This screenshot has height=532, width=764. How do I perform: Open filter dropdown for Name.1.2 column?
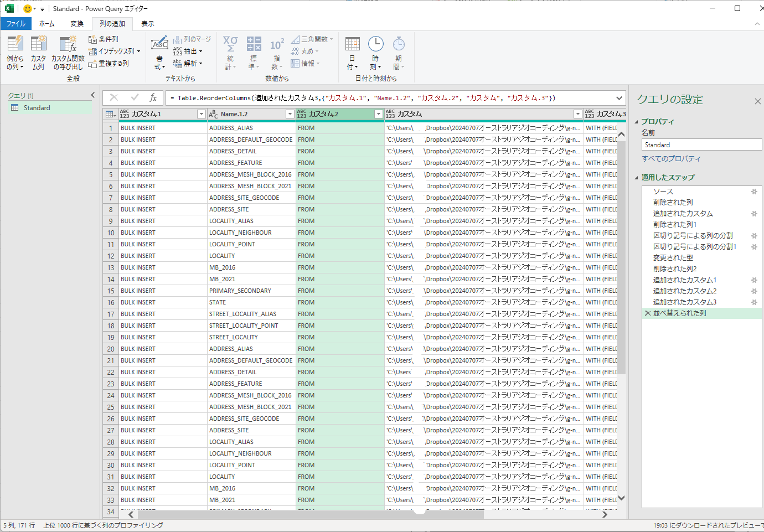click(290, 114)
